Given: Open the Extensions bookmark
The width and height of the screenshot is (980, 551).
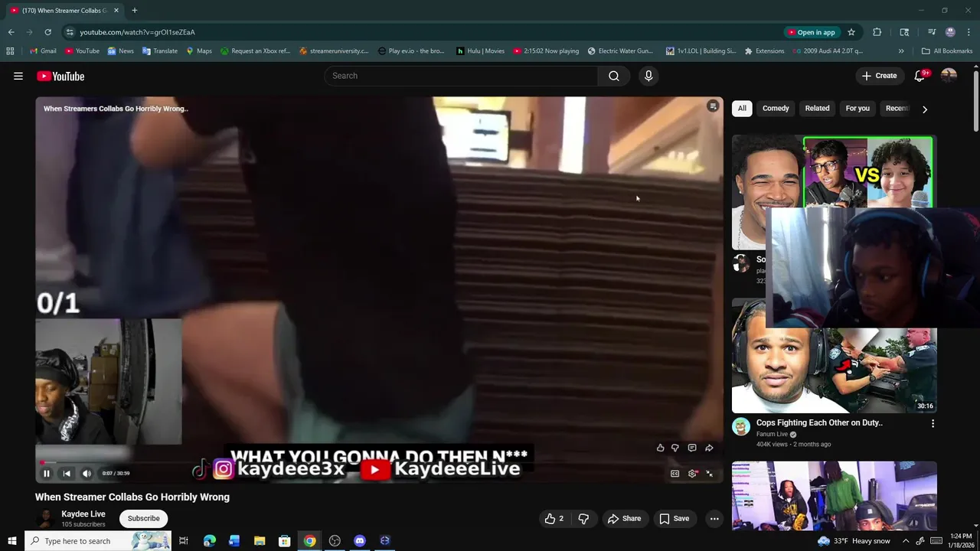Looking at the screenshot, I should coord(764,51).
